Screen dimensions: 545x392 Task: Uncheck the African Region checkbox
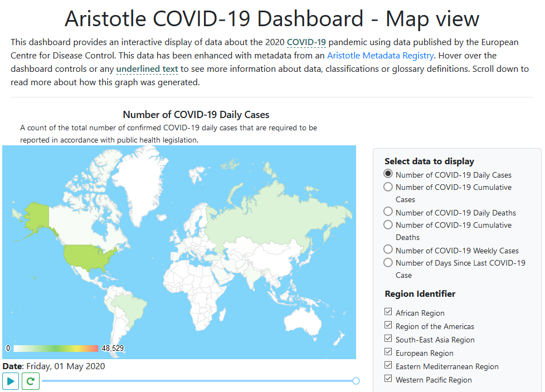[388, 312]
